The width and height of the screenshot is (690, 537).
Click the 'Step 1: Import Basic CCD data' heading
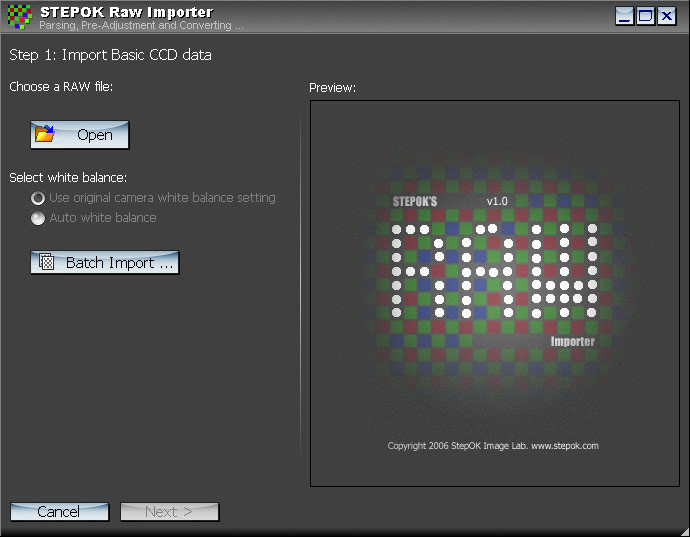(110, 55)
